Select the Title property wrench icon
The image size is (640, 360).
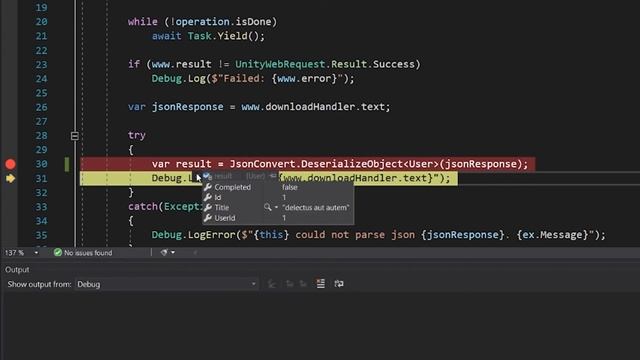(208, 208)
